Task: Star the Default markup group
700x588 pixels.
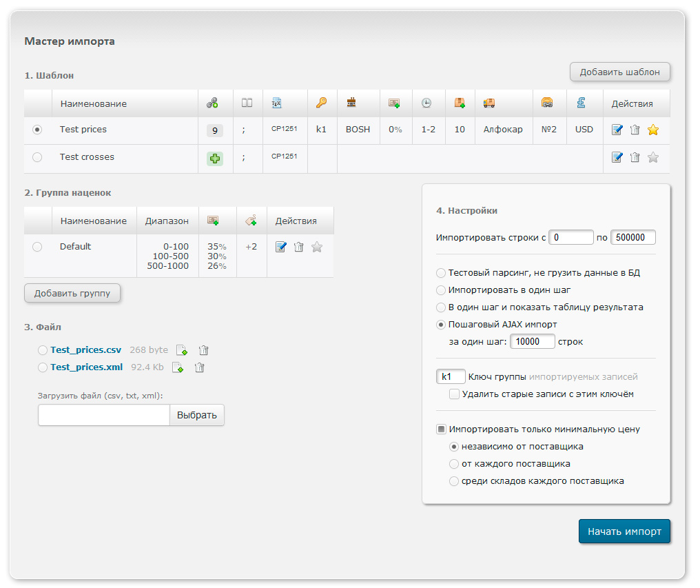Action: click(317, 247)
